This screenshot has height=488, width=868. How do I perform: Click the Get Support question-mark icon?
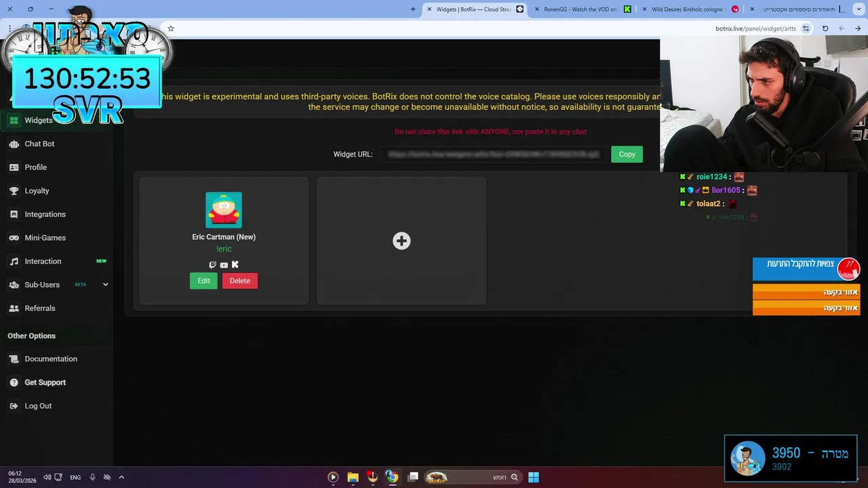click(x=14, y=382)
